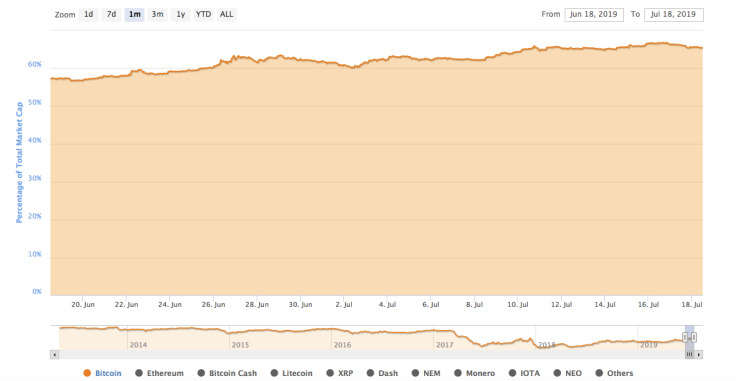Image resolution: width=736 pixels, height=381 pixels.
Task: Toggle NEO series in legend
Action: click(567, 373)
